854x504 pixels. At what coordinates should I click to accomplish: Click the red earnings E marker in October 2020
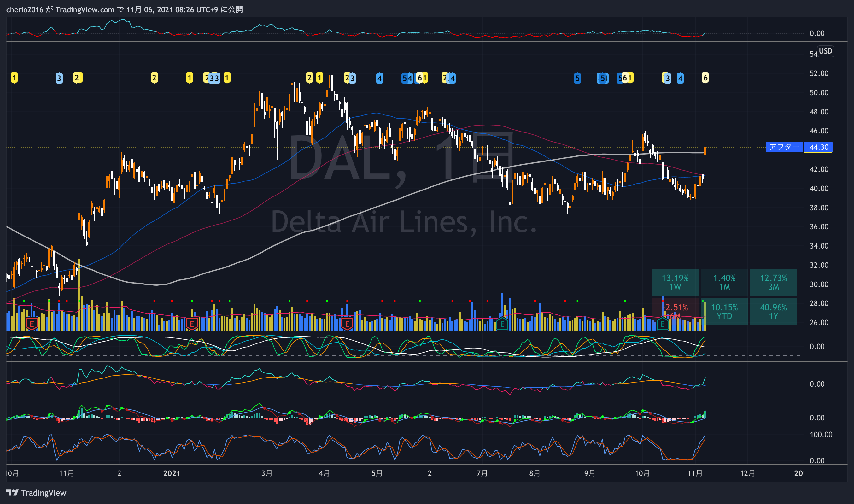32,324
